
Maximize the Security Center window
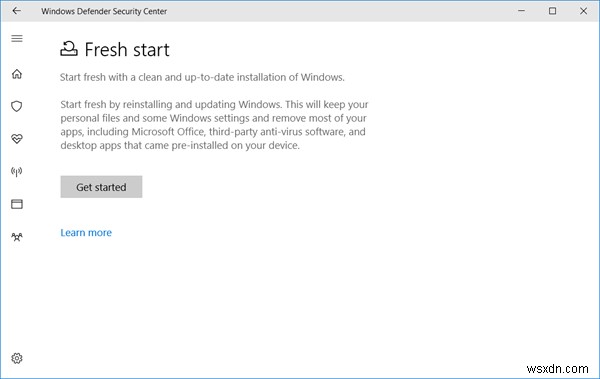pos(552,11)
